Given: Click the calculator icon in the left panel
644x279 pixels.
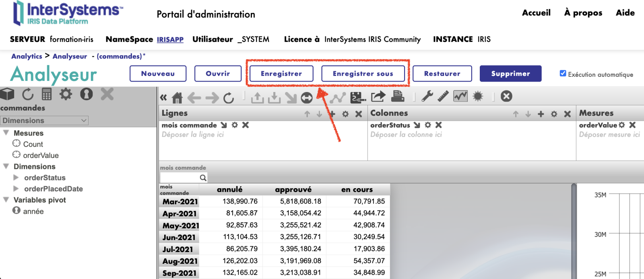Looking at the screenshot, I should (47, 94).
